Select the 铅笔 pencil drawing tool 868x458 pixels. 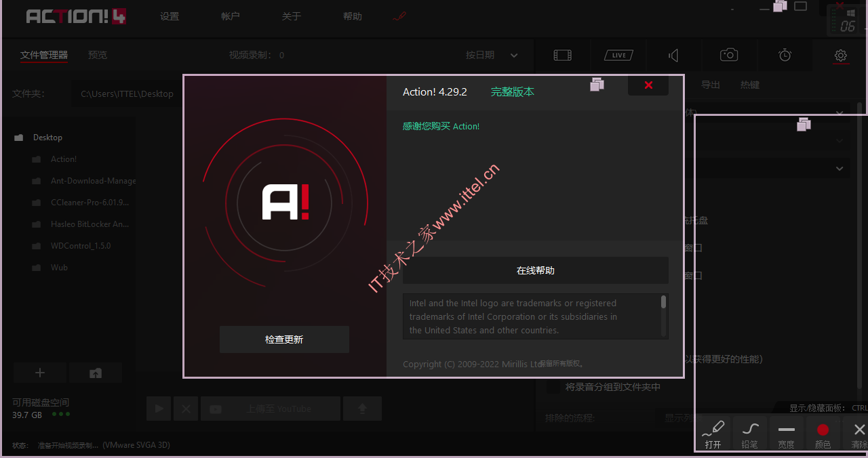pos(749,433)
